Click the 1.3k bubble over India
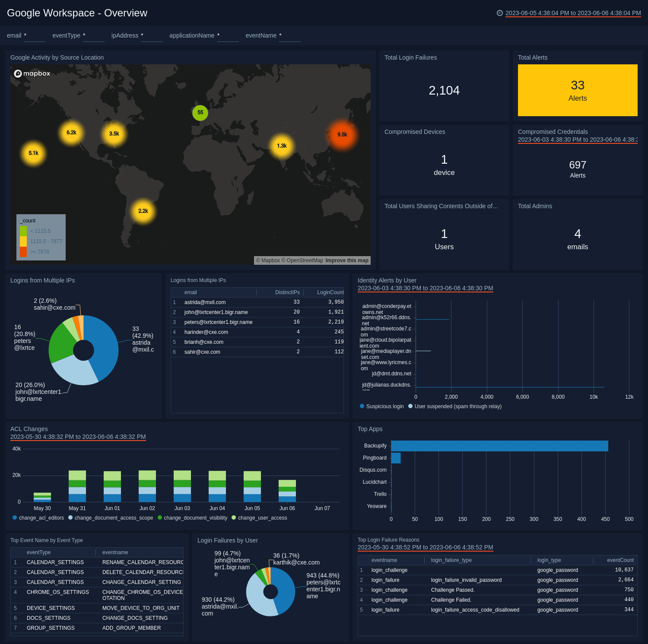Image resolution: width=648 pixels, height=644 pixels. [282, 146]
